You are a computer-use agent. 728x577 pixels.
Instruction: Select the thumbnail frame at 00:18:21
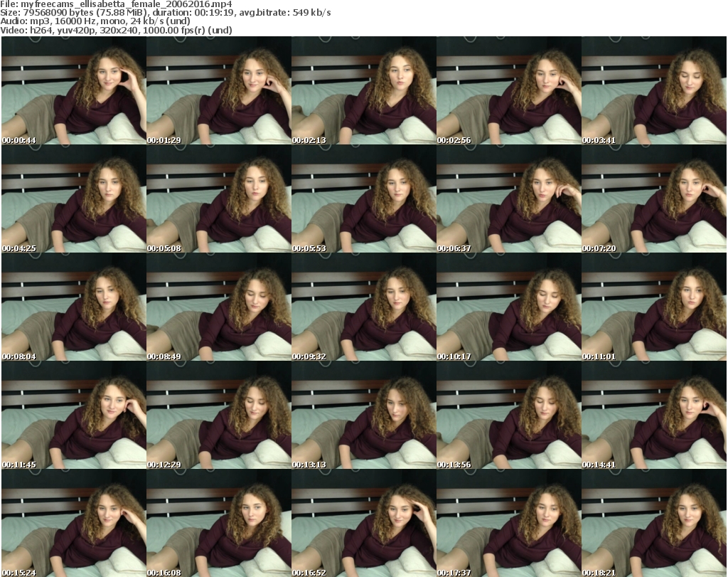pos(654,523)
